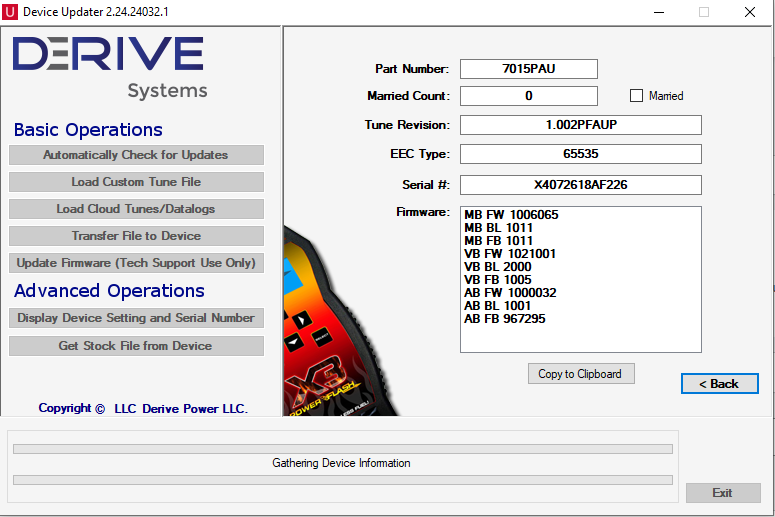The image size is (775, 517).
Task: Click Update Firmware (Tech Support Use Only)
Action: [x=136, y=263]
